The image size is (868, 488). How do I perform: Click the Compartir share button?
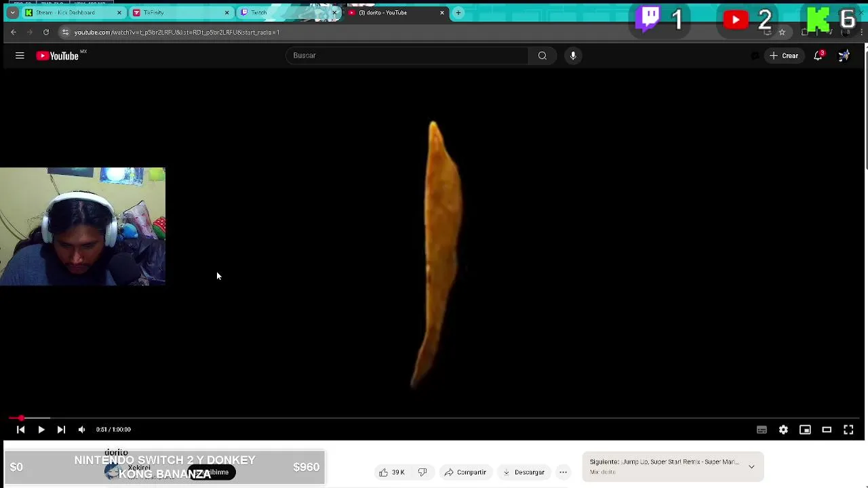[x=465, y=472]
